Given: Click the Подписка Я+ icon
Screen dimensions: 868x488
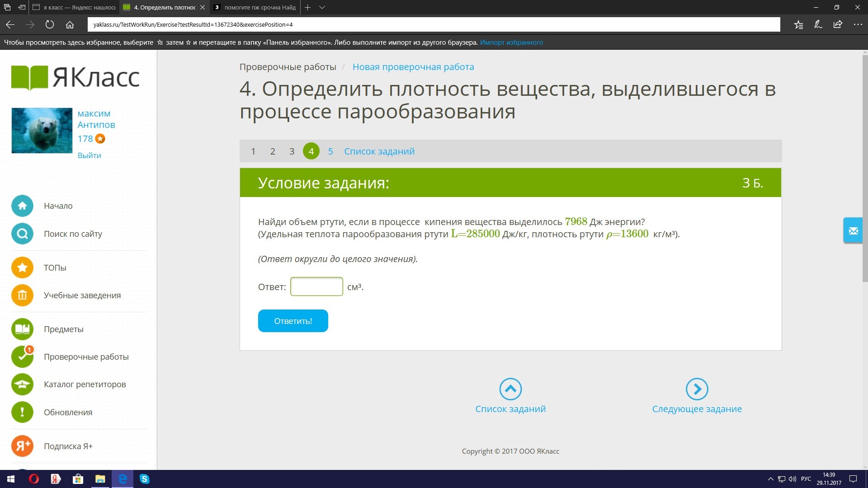Looking at the screenshot, I should click(22, 446).
